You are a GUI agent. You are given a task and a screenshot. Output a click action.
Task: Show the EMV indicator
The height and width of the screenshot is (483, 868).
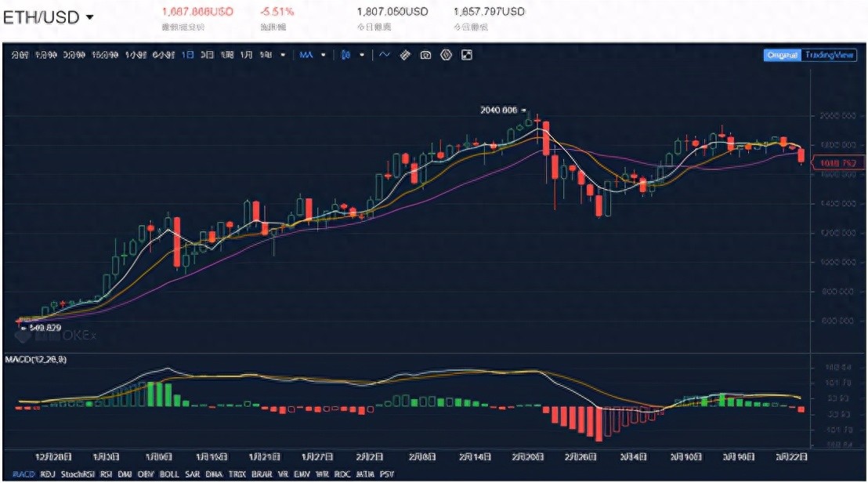(302, 474)
